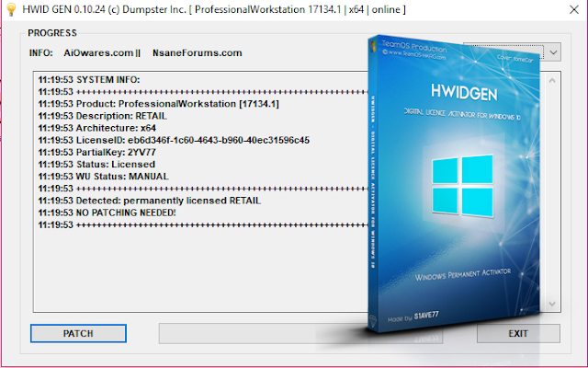Select the "PartialKey: 2YV77" log line
This screenshot has height=368, width=588.
coord(96,153)
